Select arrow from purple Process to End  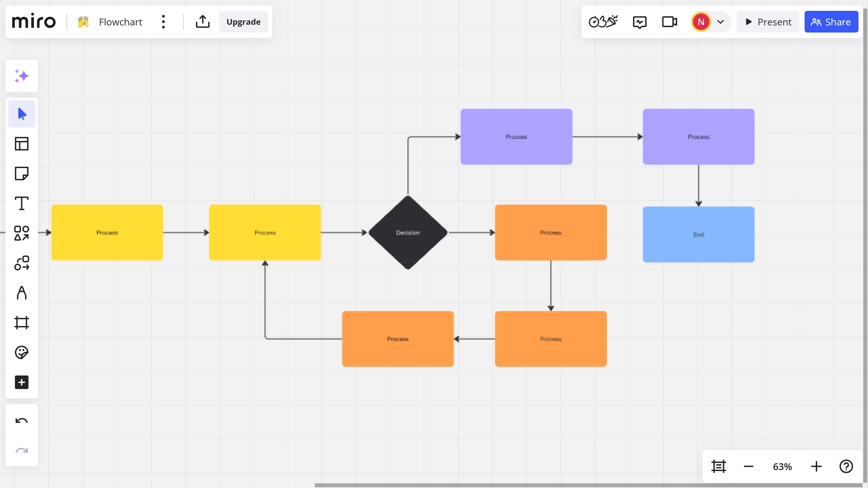(698, 186)
